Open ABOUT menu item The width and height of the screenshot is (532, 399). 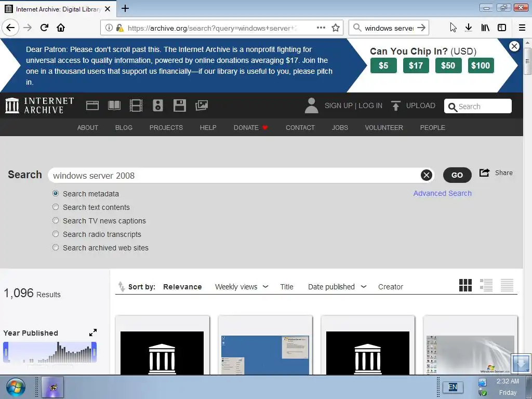[87, 128]
